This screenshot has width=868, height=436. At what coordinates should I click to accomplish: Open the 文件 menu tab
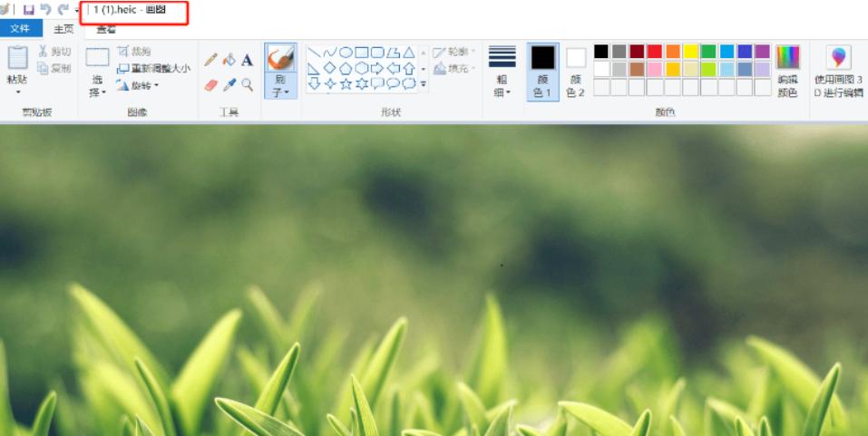(21, 28)
